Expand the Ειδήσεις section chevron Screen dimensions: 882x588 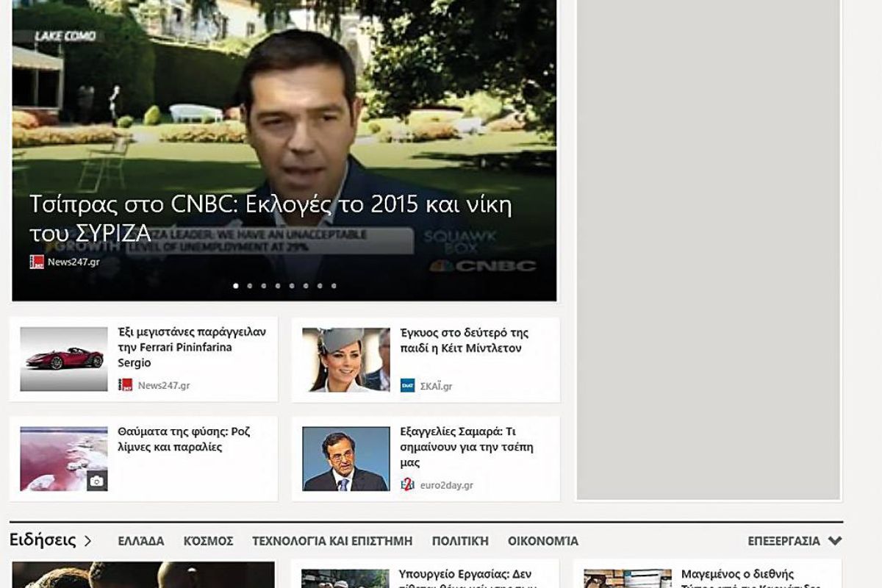pos(87,541)
